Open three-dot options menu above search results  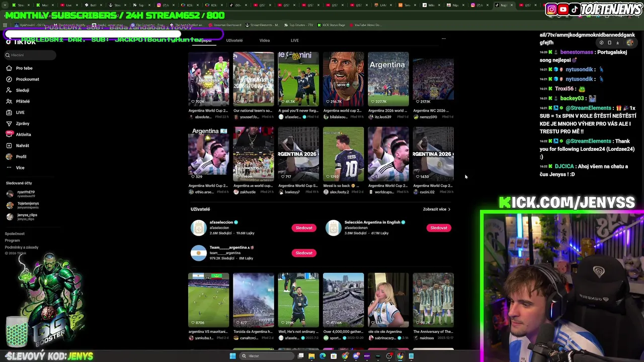point(443,39)
